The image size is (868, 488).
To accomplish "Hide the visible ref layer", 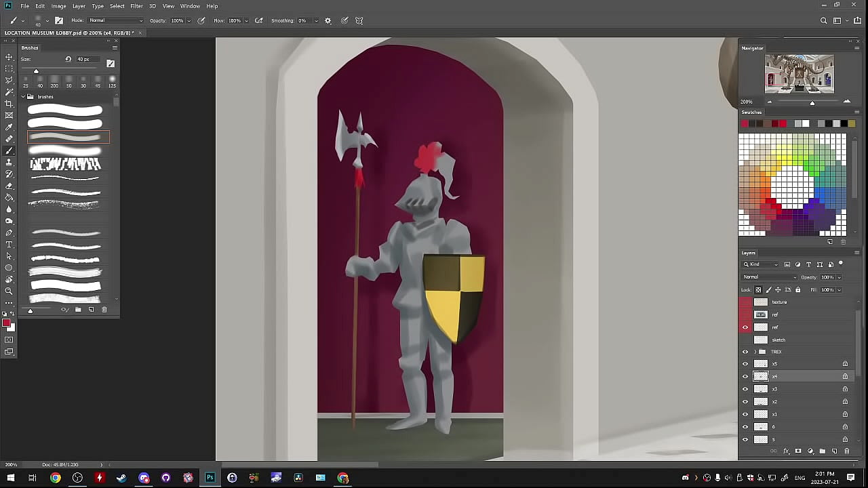I will point(745,327).
